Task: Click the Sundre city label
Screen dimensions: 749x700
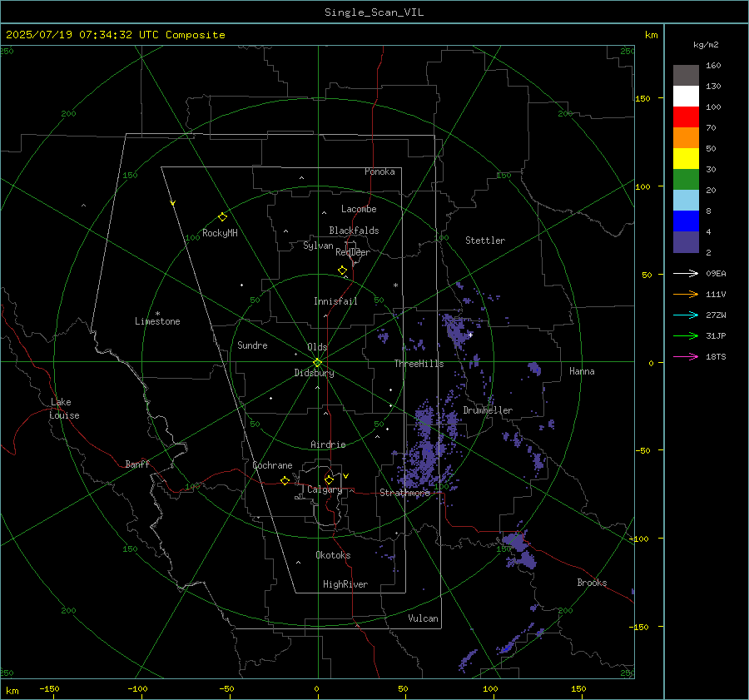Action: (252, 345)
